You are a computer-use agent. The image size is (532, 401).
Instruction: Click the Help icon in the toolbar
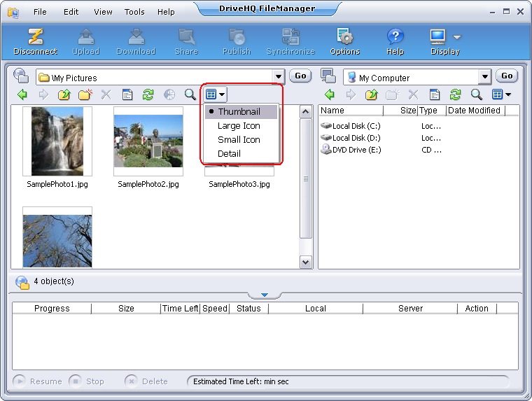(x=395, y=41)
